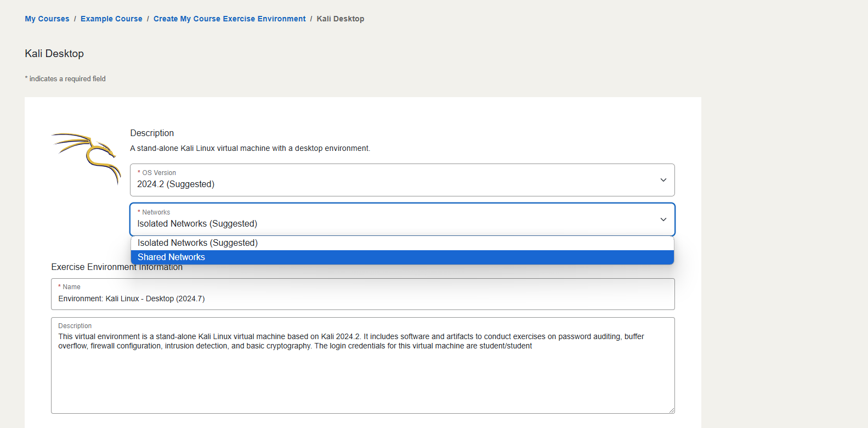Go to Example Course breadcrumb
Viewport: 868px width, 428px height.
click(111, 19)
